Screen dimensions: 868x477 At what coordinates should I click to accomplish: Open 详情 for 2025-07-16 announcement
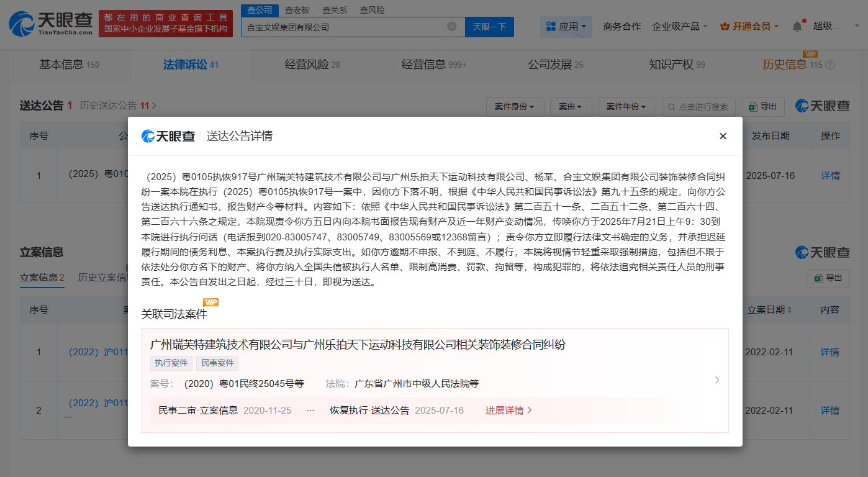[830, 176]
